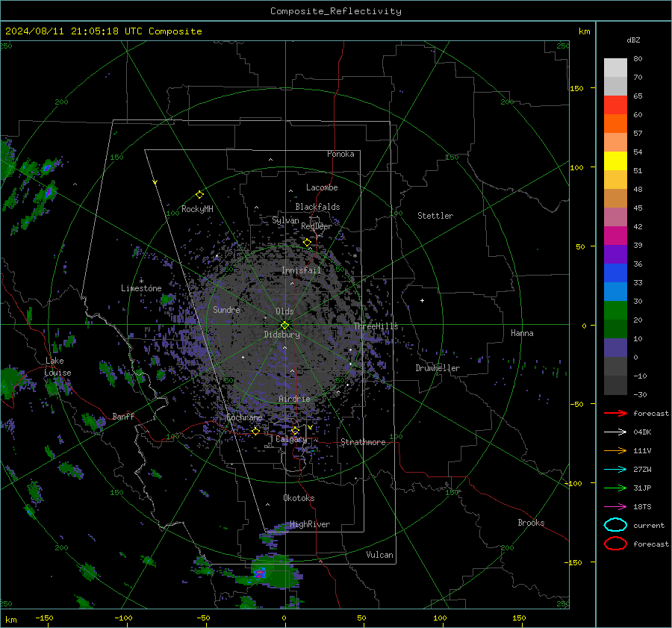Click the Hanna label
Screen dimensions: 672x628
pyautogui.click(x=522, y=333)
